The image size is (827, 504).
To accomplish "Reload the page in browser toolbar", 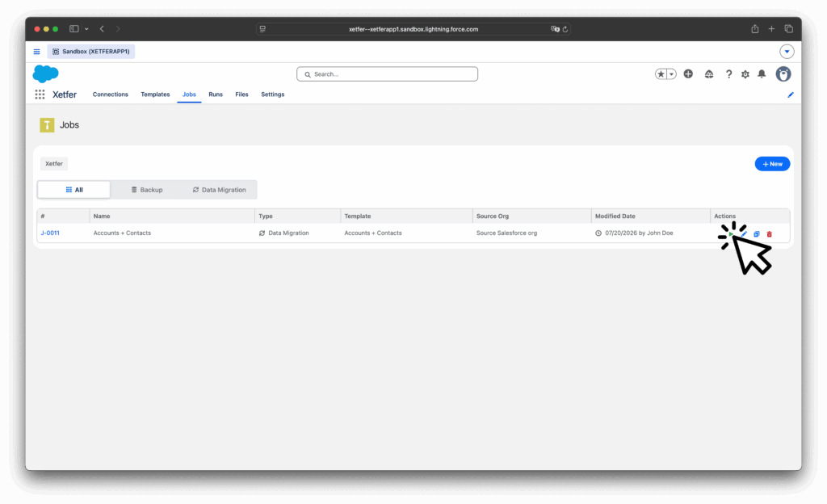I will point(565,29).
